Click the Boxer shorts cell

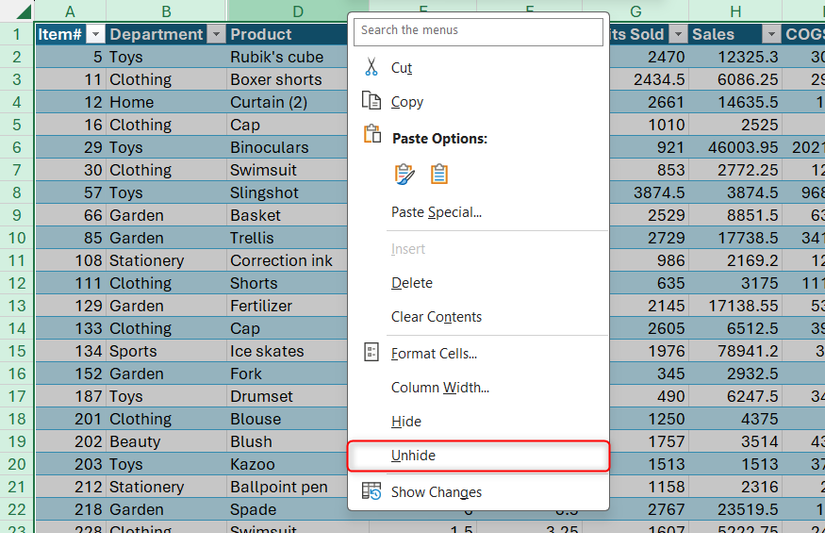click(x=288, y=79)
